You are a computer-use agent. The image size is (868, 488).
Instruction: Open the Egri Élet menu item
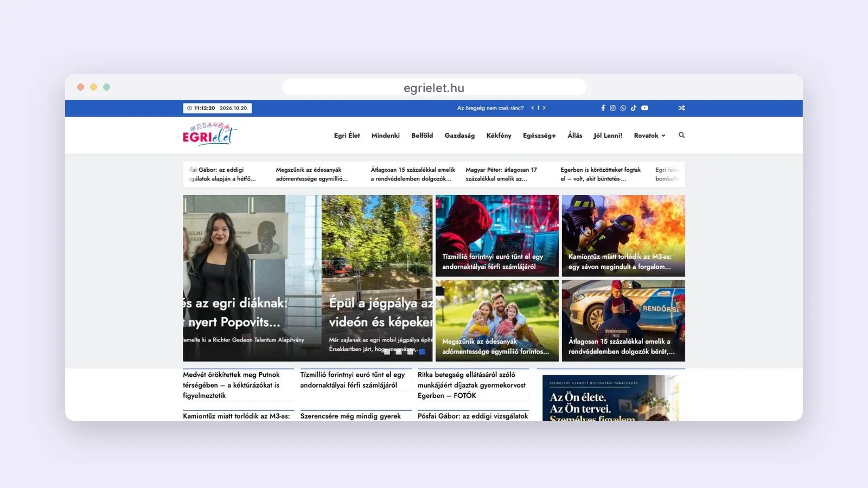[x=347, y=136]
